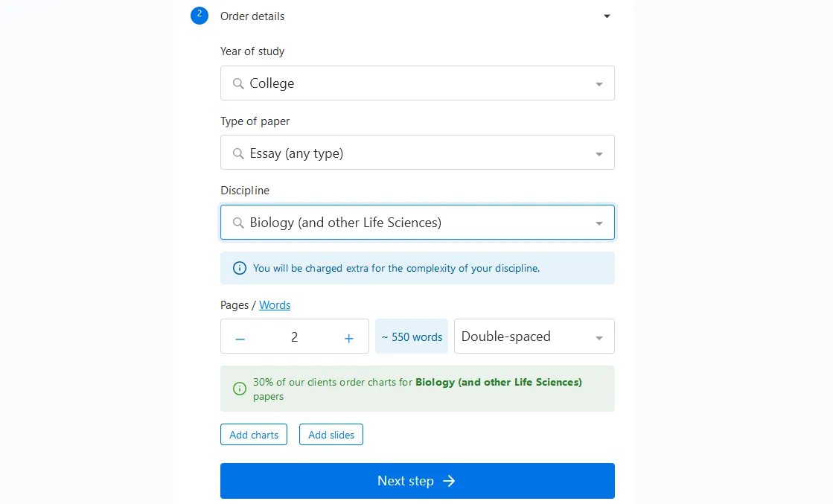Click the Add charts button
Image resolution: width=833 pixels, height=504 pixels.
click(x=254, y=435)
